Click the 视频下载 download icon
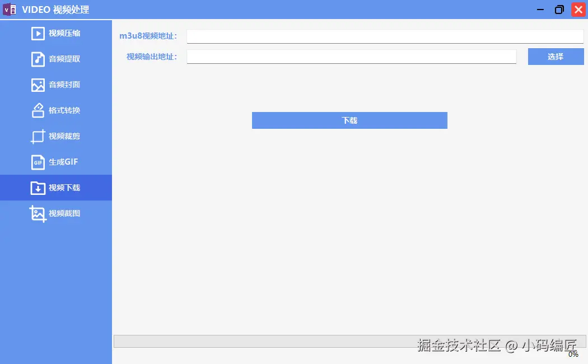The image size is (588, 364). tap(38, 188)
